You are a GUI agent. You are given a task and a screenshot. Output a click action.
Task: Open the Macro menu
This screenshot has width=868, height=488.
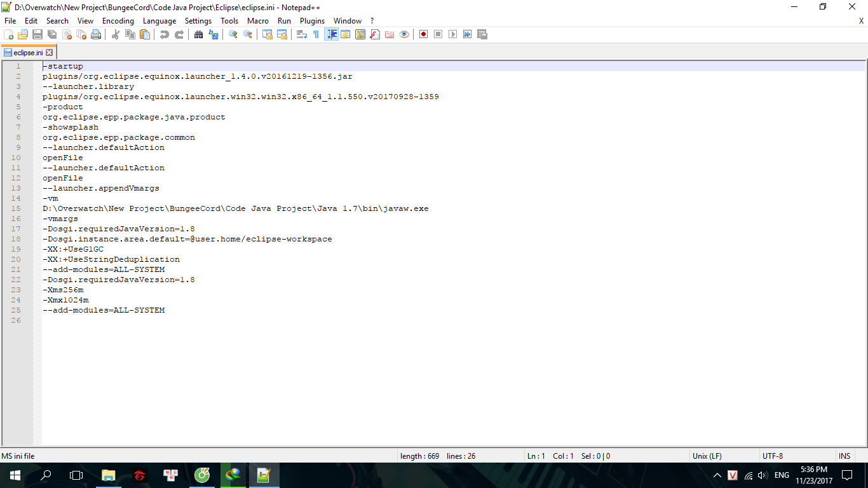[x=258, y=21]
